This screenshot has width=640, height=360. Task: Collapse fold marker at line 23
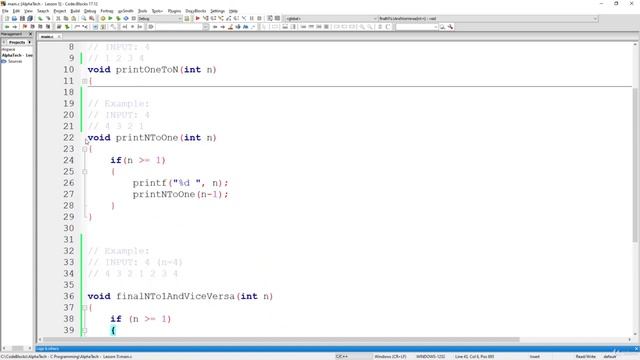pyautogui.click(x=84, y=149)
